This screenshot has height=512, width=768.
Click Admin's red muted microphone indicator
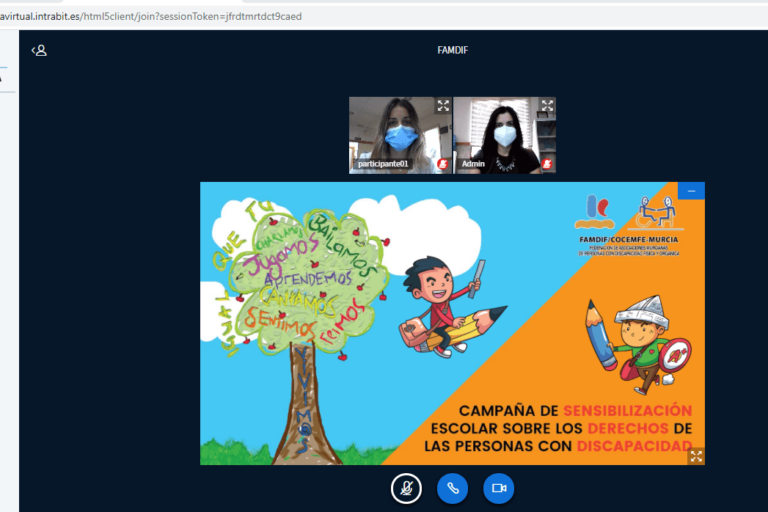[547, 163]
